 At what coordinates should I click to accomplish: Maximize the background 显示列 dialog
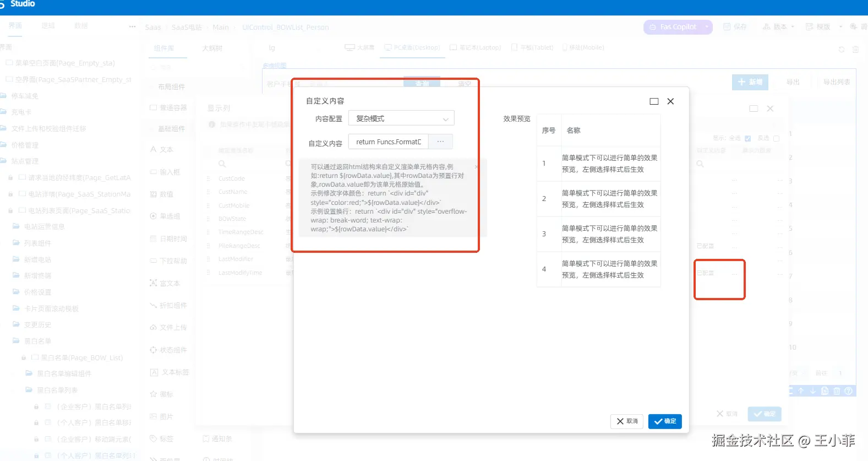tap(754, 109)
